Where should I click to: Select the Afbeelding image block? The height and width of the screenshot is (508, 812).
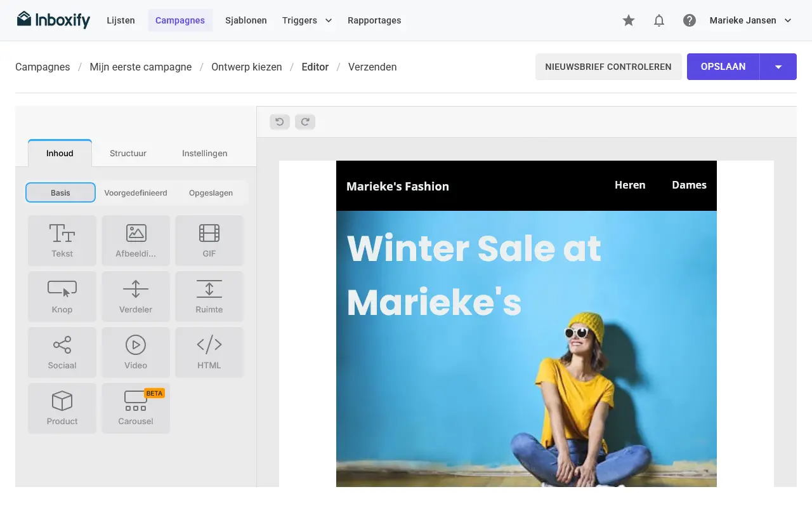point(136,241)
